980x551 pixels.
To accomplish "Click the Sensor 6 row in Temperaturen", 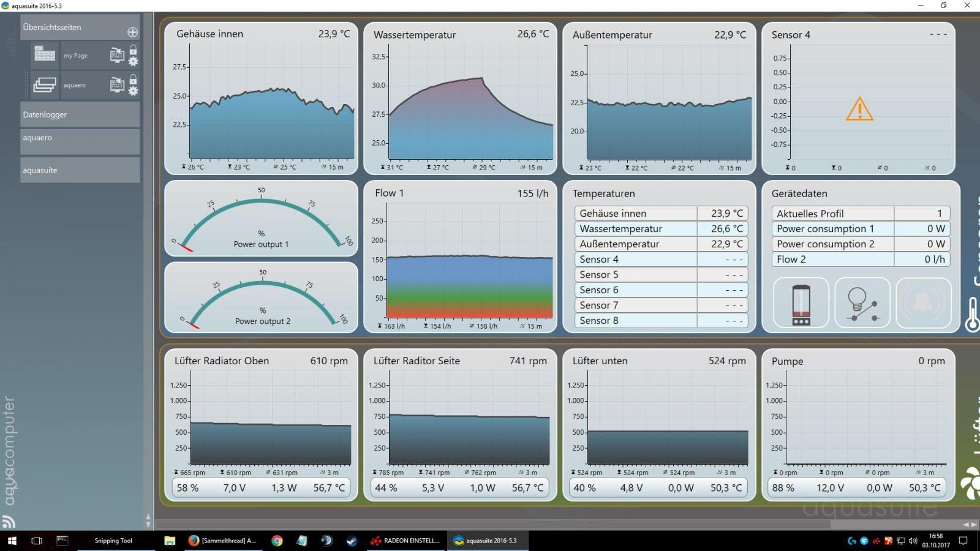I will click(x=661, y=290).
